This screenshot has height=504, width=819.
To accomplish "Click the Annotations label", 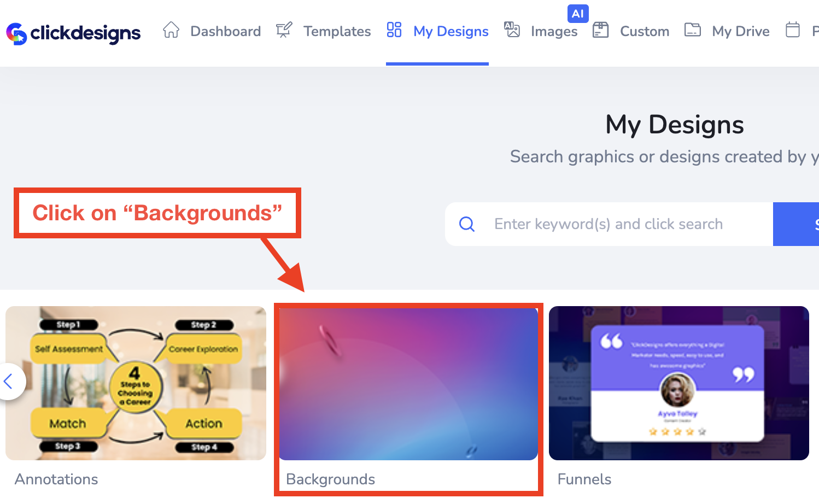I will click(56, 479).
